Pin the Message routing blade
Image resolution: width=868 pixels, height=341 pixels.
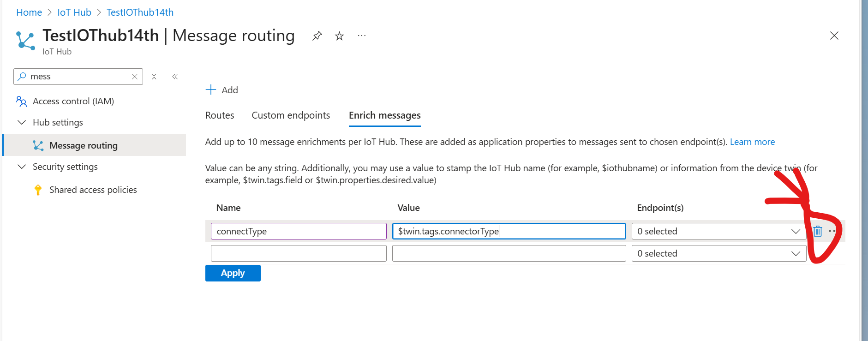point(317,36)
